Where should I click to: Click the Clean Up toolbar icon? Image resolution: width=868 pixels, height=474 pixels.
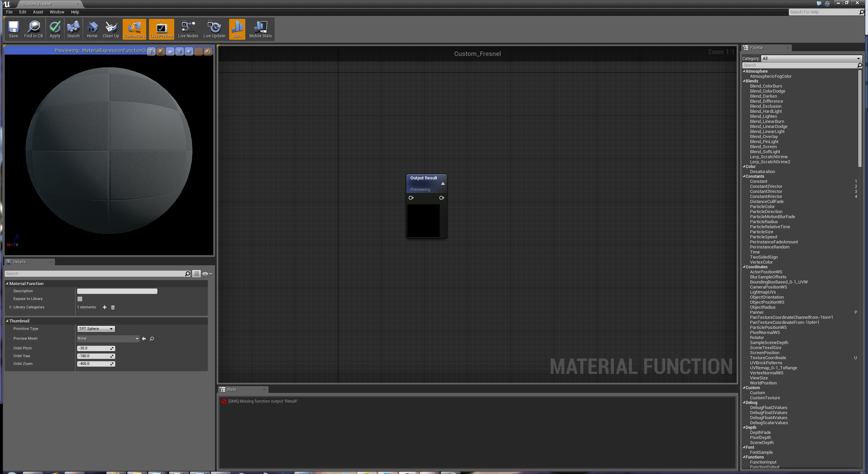(111, 29)
